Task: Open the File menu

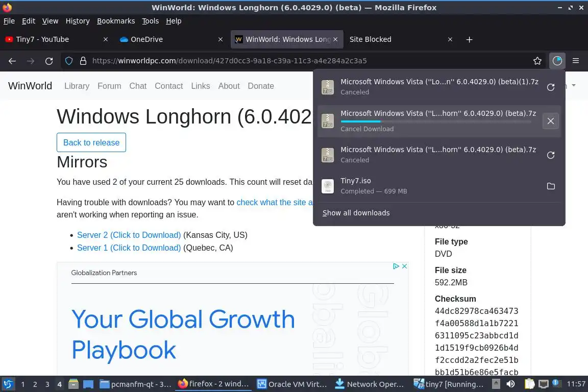Action: (9, 21)
